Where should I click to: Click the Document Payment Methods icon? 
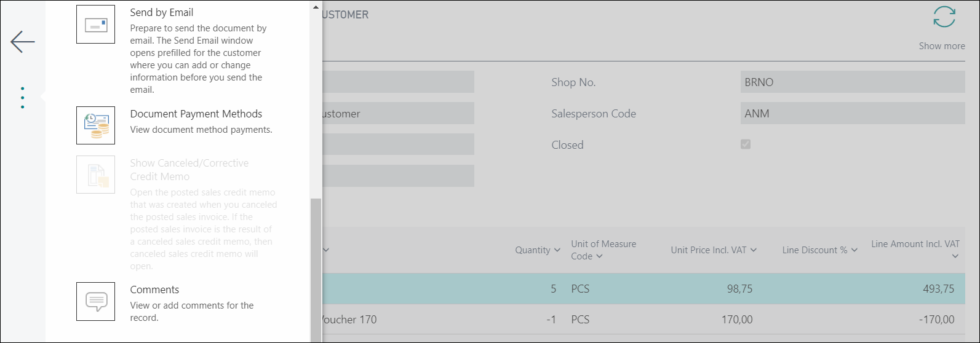(95, 125)
